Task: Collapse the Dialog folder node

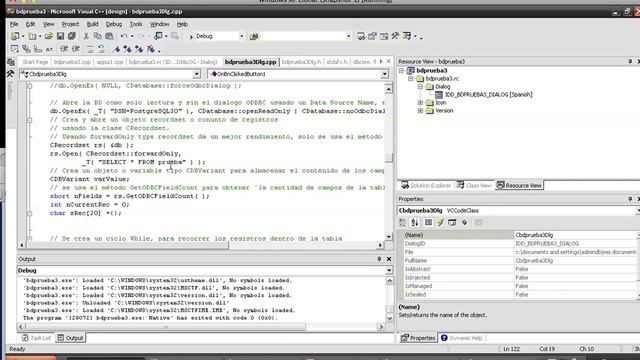Action: click(x=420, y=87)
